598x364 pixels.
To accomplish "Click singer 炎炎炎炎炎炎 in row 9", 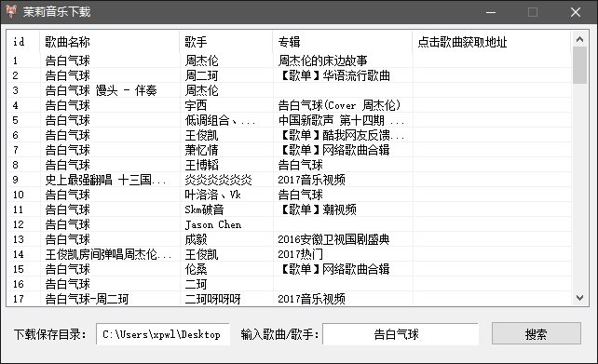I will pyautogui.click(x=218, y=180).
